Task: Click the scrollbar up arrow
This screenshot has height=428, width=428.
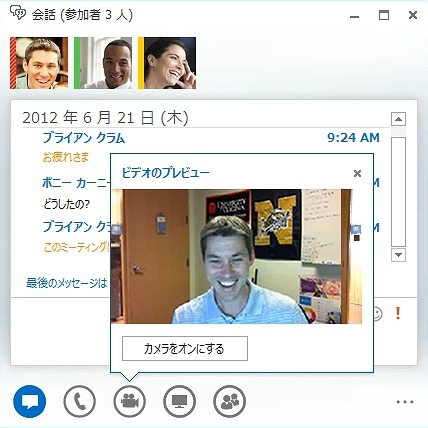Action: click(398, 119)
